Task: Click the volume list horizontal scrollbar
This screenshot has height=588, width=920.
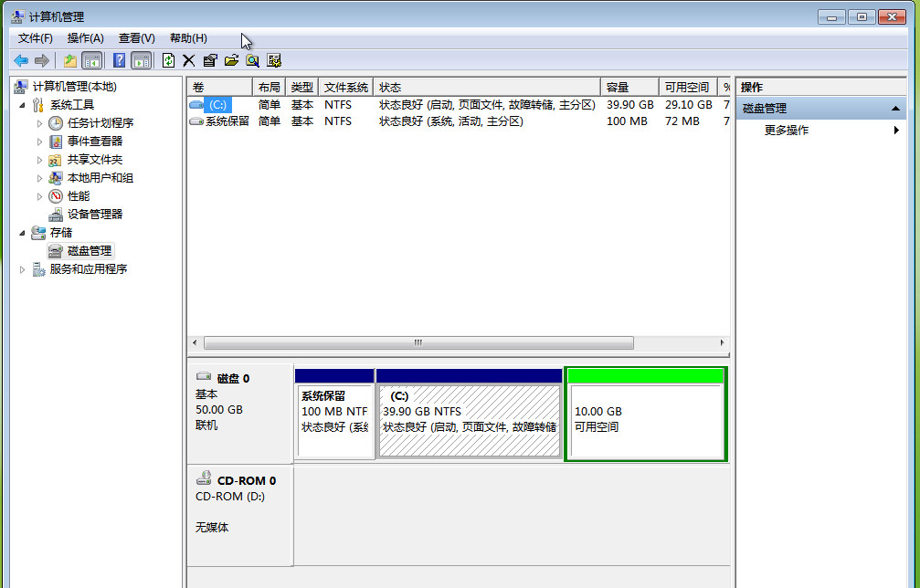Action: click(418, 343)
